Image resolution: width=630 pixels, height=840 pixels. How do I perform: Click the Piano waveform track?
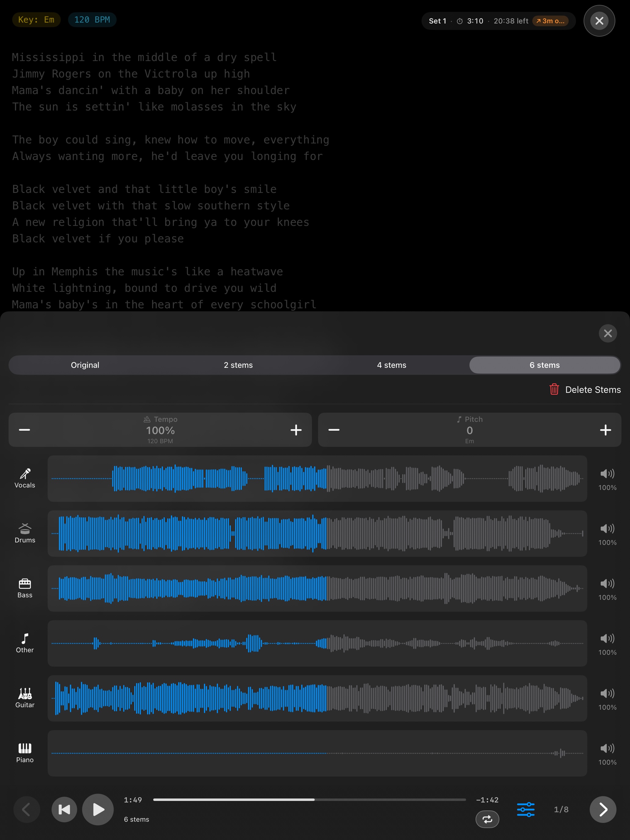[x=317, y=753]
